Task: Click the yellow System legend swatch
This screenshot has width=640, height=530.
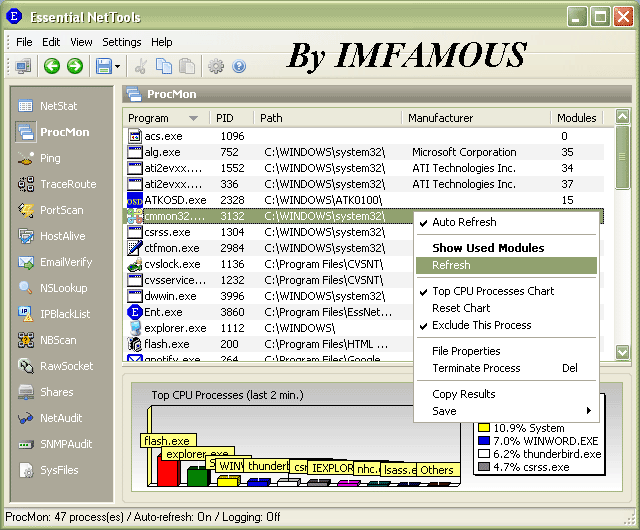Action: [x=484, y=428]
